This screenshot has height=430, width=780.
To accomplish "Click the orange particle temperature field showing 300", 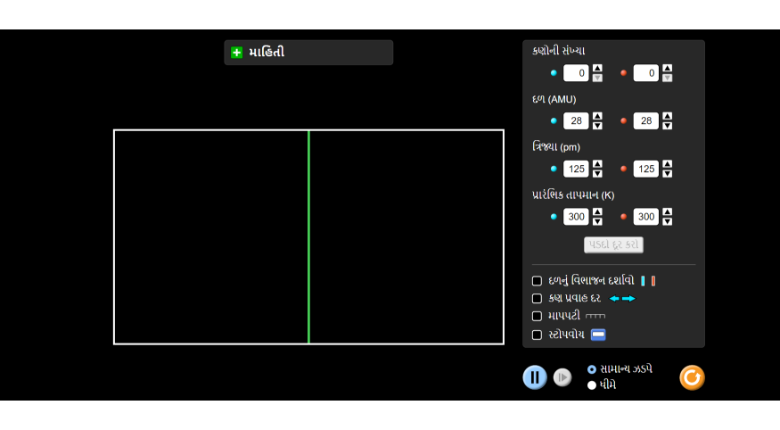I will click(645, 217).
